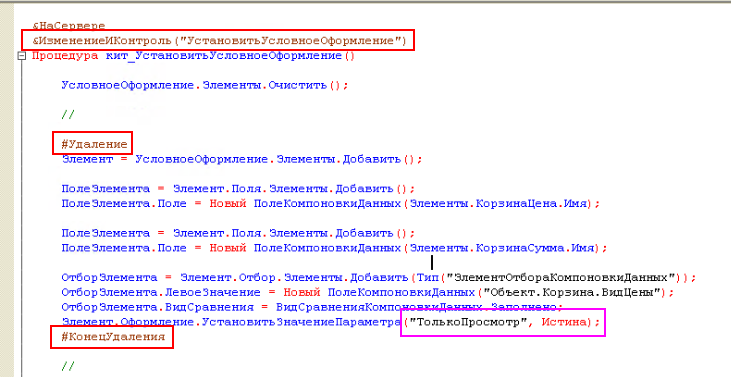Click the Очистить method call
This screenshot has height=377, width=731.
tap(298, 85)
